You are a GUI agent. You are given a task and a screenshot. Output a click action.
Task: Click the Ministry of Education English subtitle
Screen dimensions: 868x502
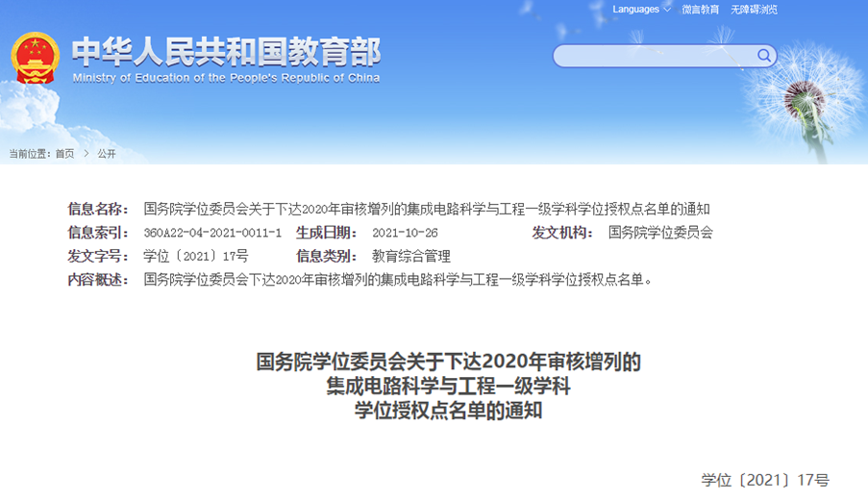pos(227,78)
